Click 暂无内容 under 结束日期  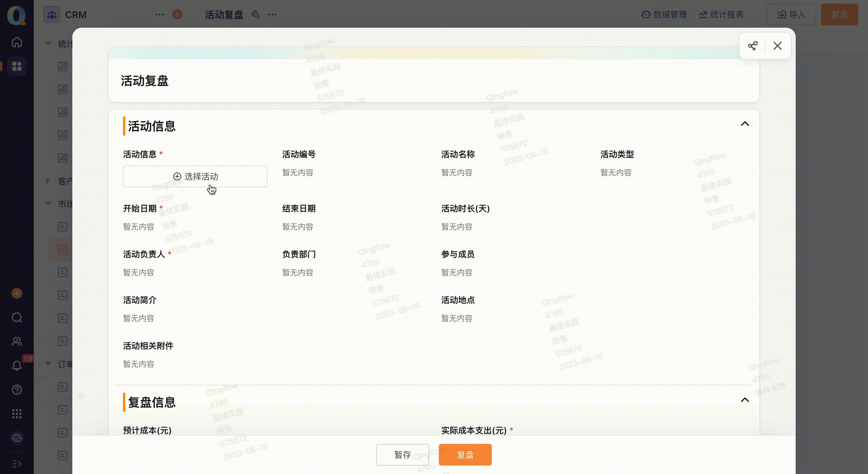coord(297,226)
